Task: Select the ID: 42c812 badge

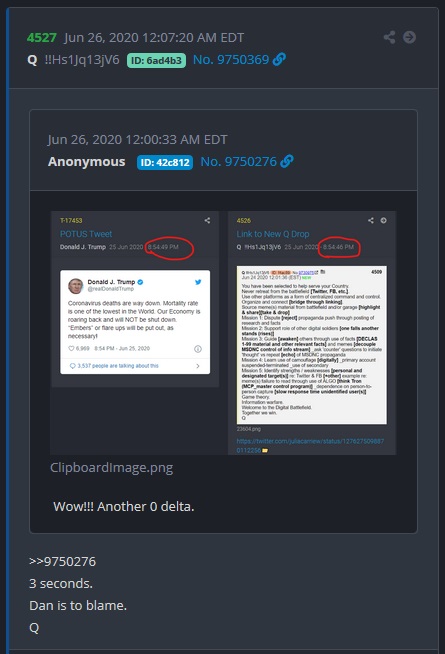Action: [165, 162]
